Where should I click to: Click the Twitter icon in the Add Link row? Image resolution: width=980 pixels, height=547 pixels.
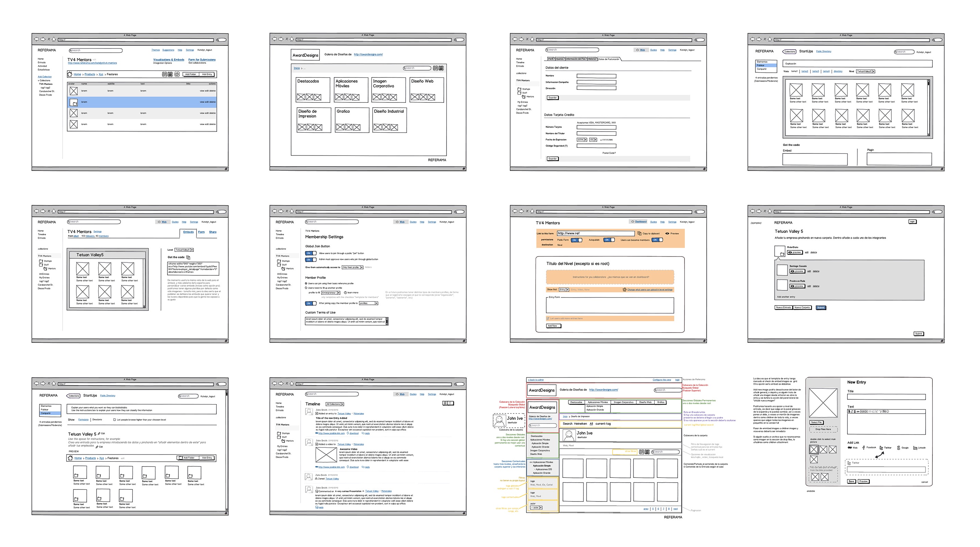click(x=881, y=448)
